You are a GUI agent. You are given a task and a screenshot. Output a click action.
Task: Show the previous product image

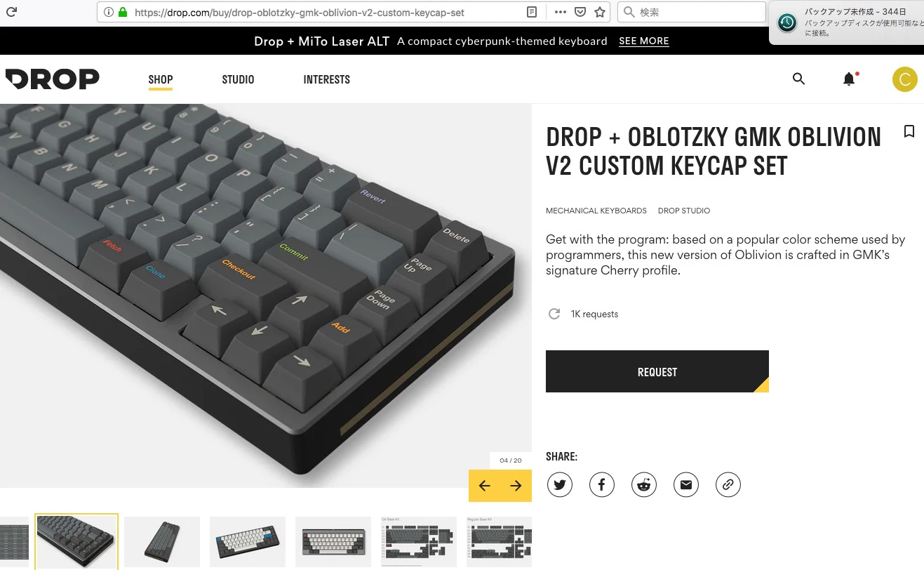(x=484, y=486)
